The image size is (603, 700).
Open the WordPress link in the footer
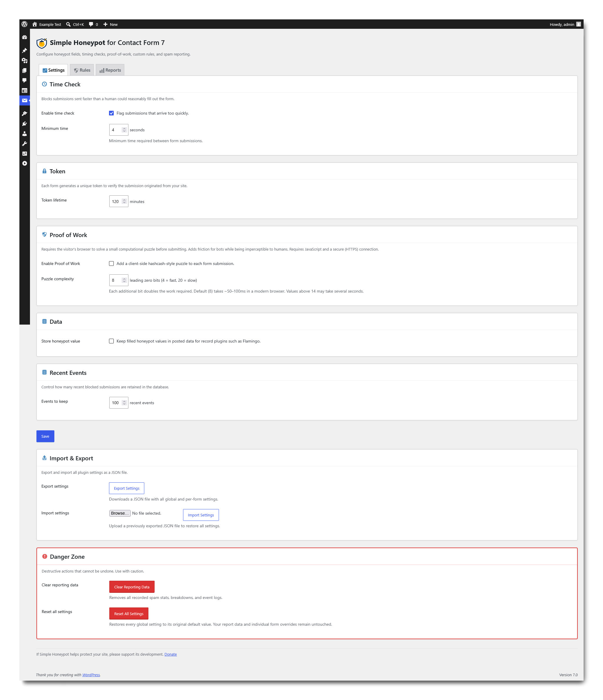pos(91,675)
